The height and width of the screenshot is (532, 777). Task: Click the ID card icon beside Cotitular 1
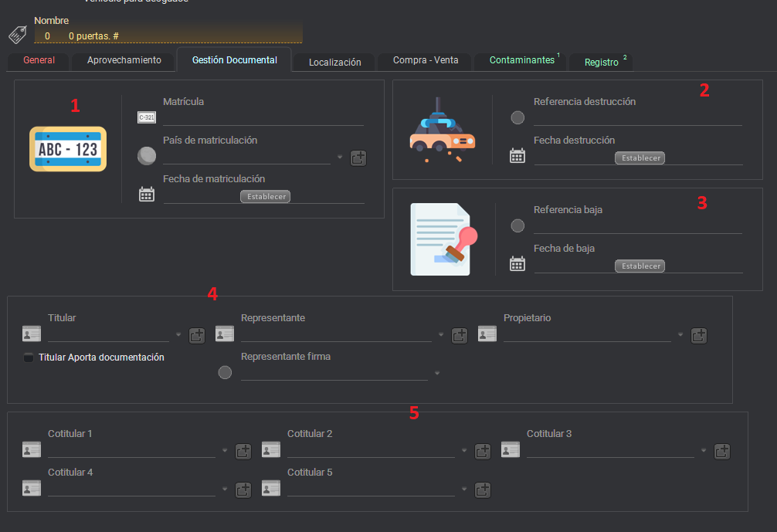point(32,449)
